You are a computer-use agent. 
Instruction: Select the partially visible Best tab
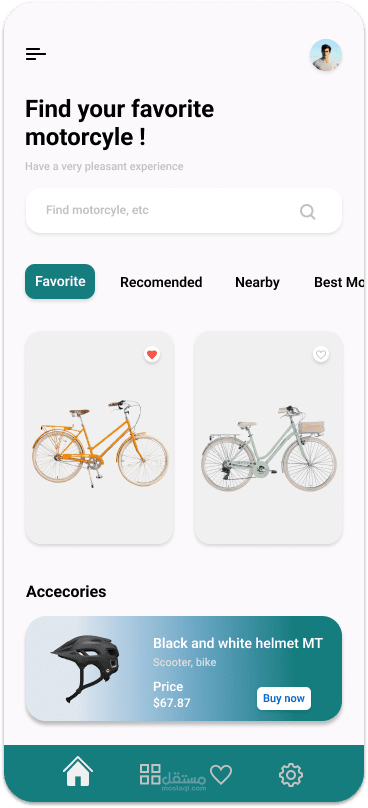339,282
